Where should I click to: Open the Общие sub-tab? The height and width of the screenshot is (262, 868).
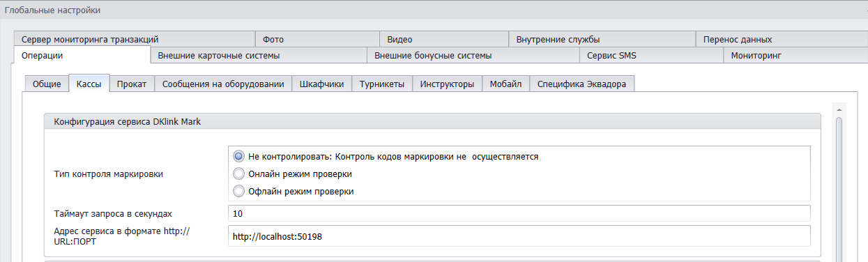pos(47,84)
